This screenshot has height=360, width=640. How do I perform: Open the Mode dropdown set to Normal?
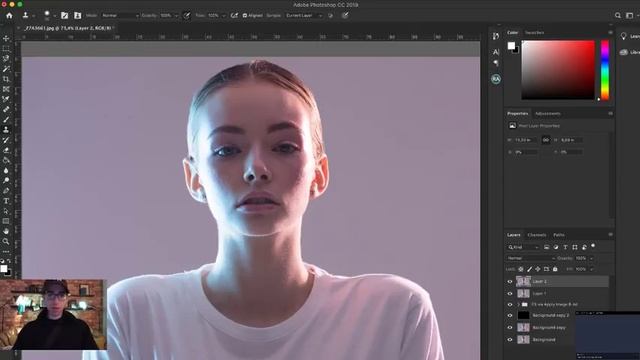[120, 16]
